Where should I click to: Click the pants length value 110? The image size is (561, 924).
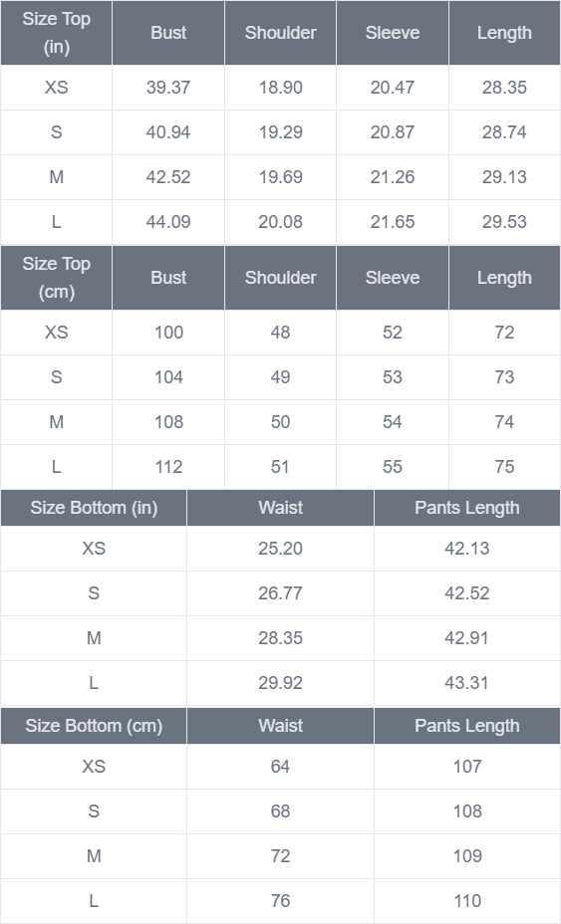click(467, 900)
